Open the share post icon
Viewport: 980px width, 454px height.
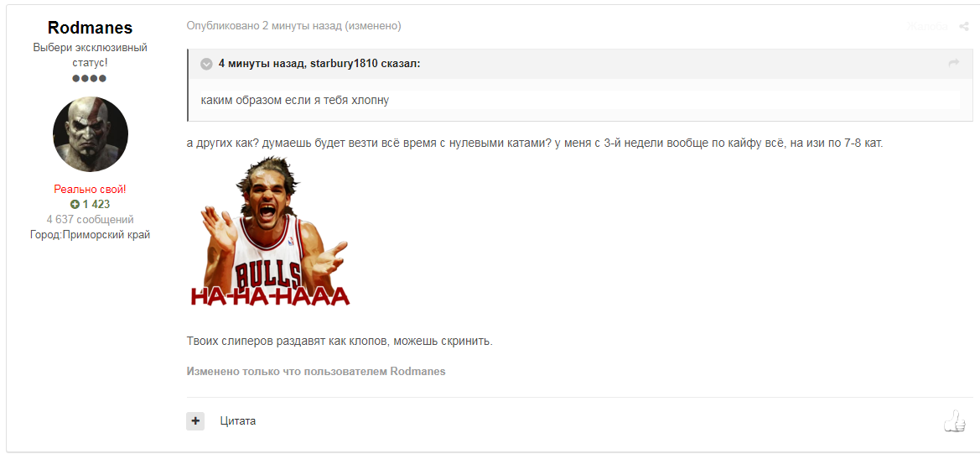coord(962,26)
